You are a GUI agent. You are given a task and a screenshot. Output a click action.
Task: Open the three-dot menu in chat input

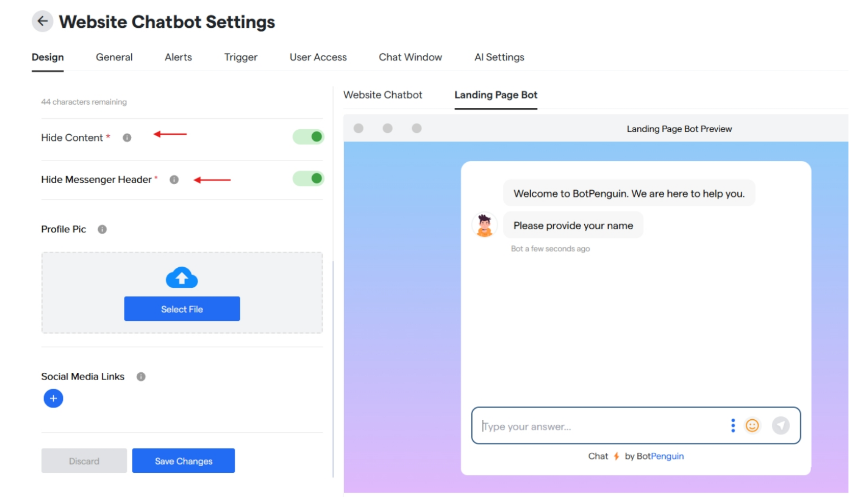point(733,425)
